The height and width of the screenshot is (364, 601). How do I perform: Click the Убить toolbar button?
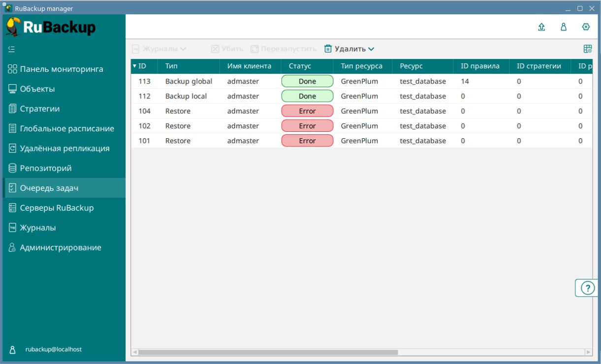pos(227,49)
